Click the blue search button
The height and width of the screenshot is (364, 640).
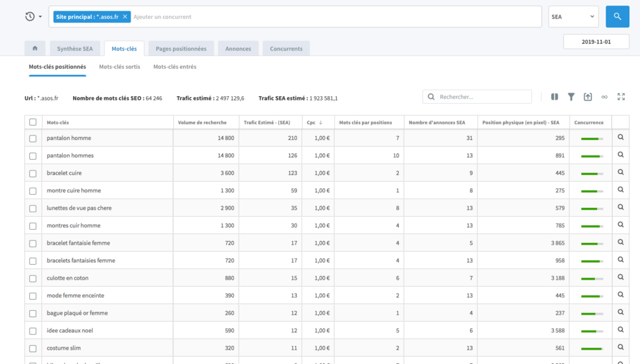[x=617, y=17]
